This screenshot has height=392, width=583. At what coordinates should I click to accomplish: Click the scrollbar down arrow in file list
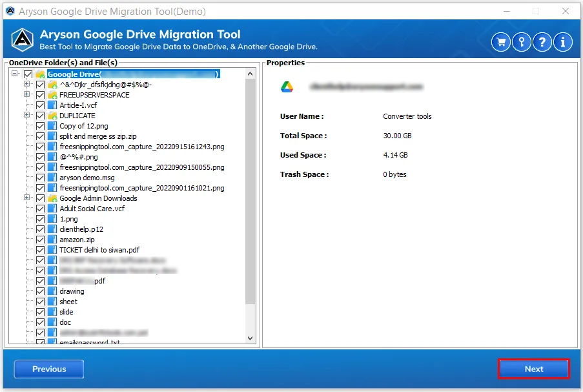coord(251,338)
